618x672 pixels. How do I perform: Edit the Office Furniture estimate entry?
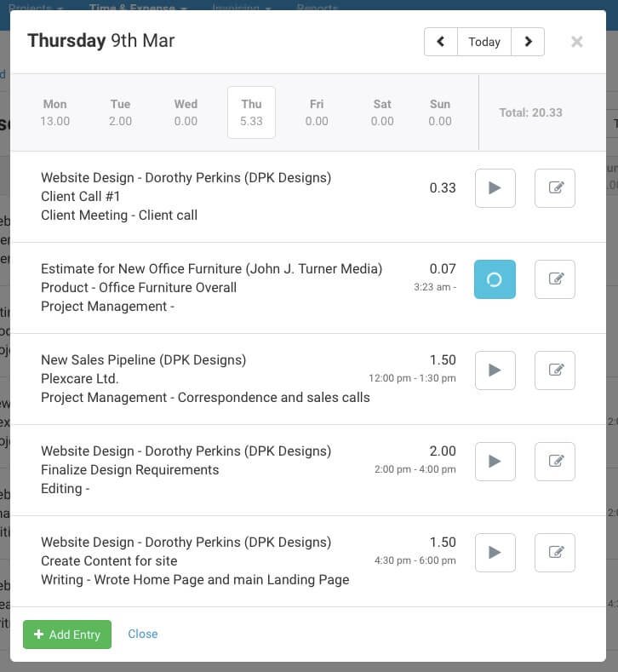[x=555, y=279]
